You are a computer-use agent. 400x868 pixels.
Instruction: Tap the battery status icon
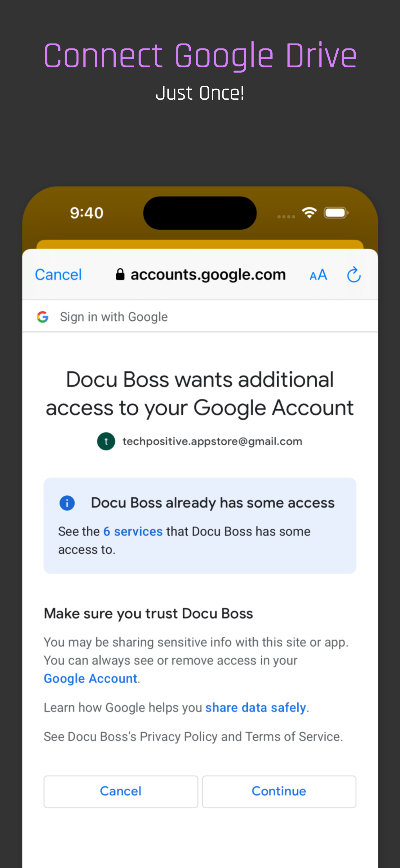(336, 213)
